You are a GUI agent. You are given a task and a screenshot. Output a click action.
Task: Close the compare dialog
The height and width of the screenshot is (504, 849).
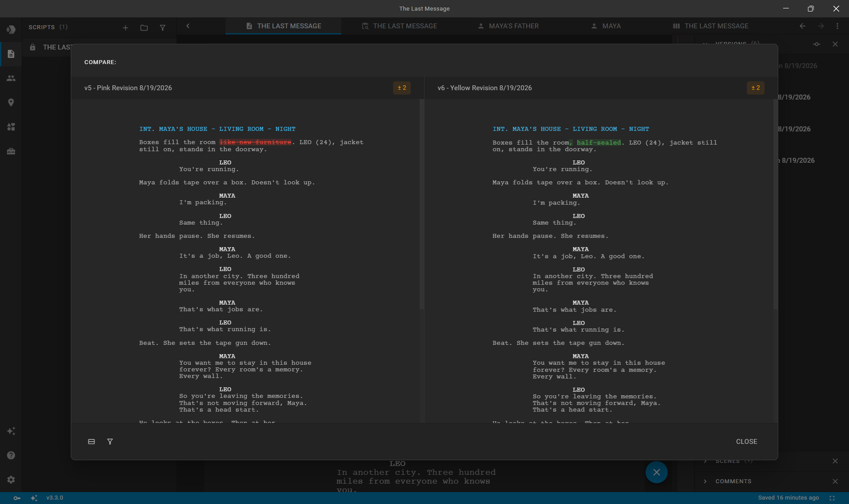746,442
